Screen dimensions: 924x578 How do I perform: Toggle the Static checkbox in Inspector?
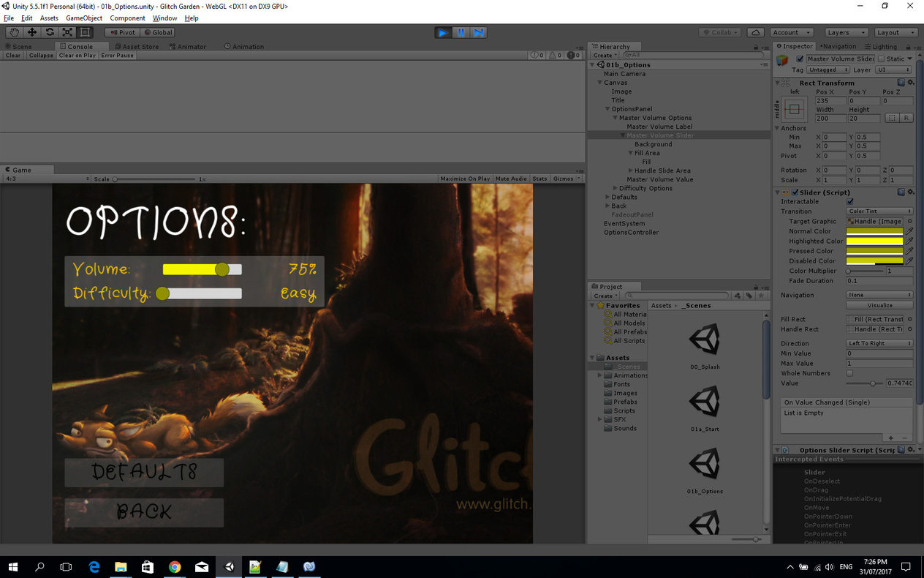coord(881,59)
